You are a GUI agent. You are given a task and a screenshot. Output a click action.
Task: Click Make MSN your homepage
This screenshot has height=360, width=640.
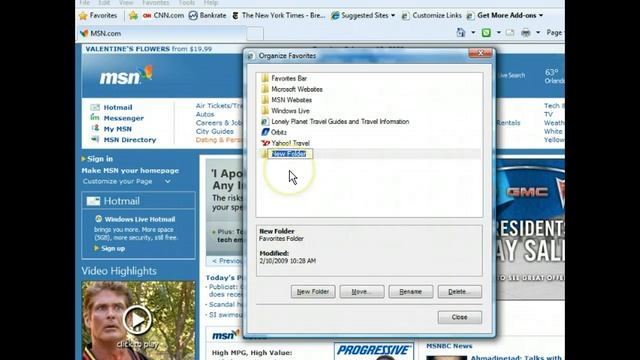(130, 171)
